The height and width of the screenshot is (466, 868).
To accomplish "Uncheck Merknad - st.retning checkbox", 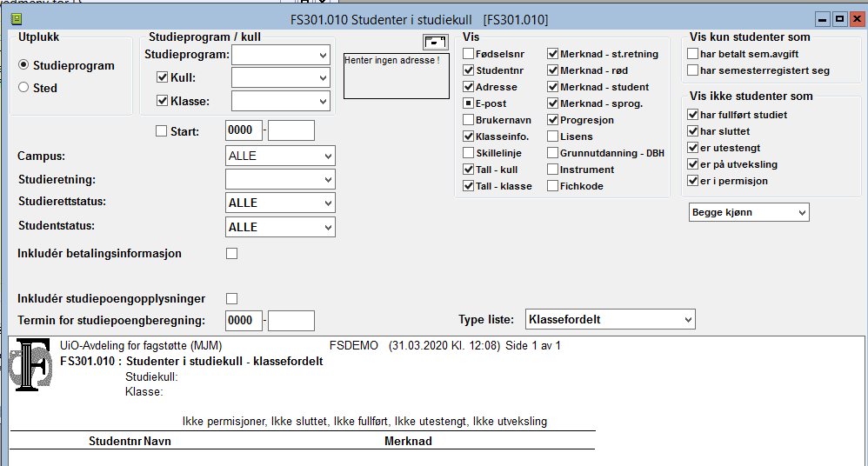I will point(552,54).
